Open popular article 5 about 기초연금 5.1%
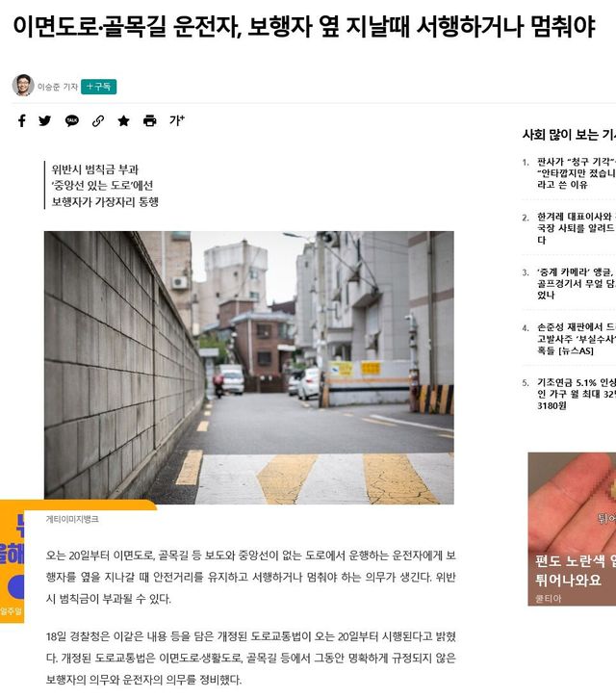This screenshot has width=616, height=698. click(x=575, y=393)
